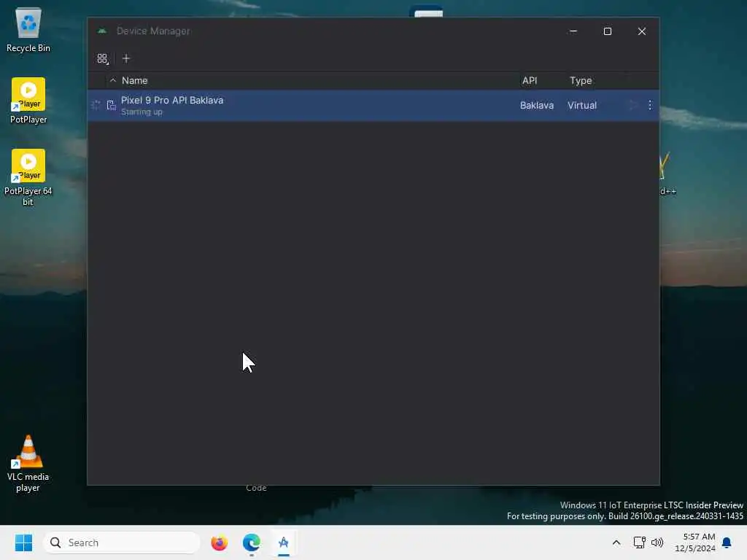The width and height of the screenshot is (747, 560).
Task: Select the PotPlayer desktop shortcut
Action: pyautogui.click(x=28, y=101)
